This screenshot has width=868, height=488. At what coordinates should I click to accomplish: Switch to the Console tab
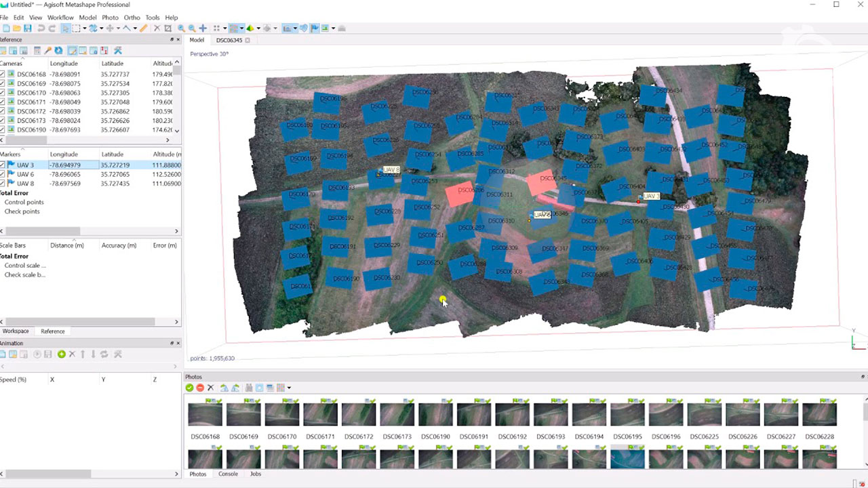click(228, 474)
